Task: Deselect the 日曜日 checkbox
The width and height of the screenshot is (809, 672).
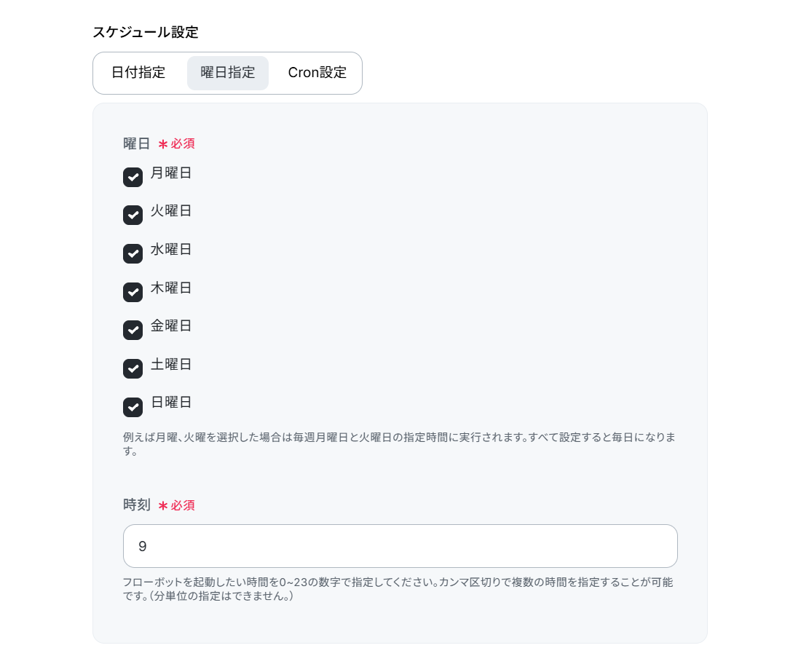Action: 133,406
